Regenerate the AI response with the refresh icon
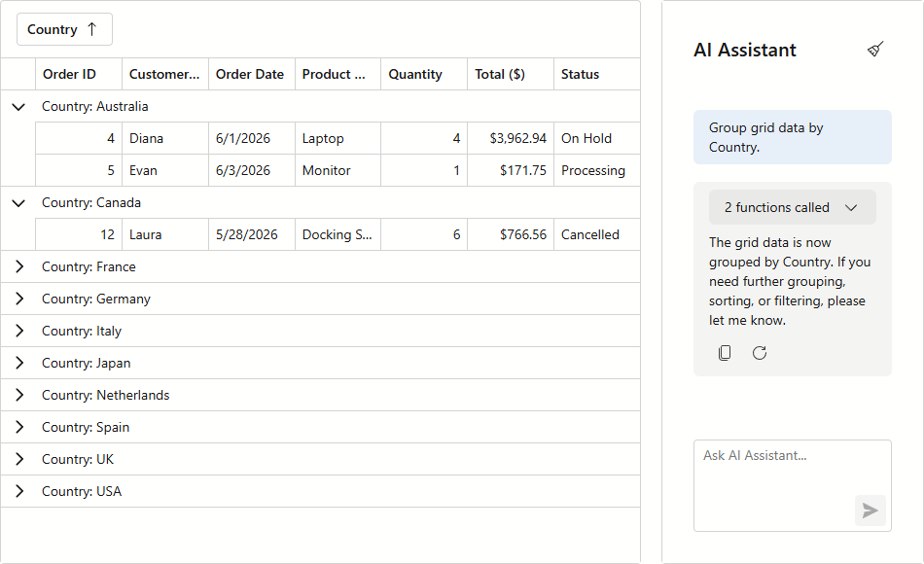The image size is (924, 564). pyautogui.click(x=760, y=353)
